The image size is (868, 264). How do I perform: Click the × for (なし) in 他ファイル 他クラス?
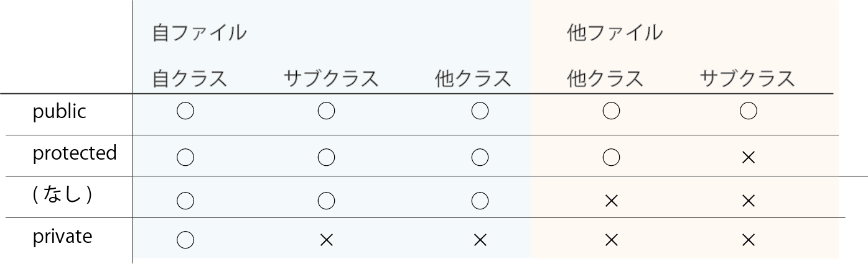point(611,200)
